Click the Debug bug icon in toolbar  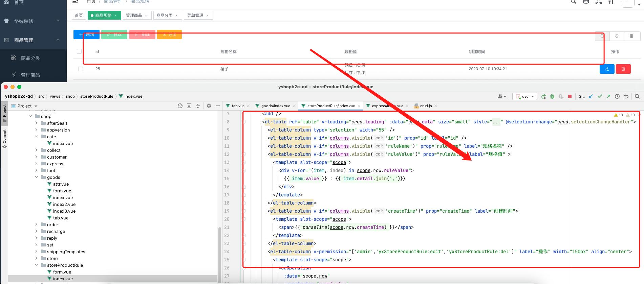coord(552,96)
